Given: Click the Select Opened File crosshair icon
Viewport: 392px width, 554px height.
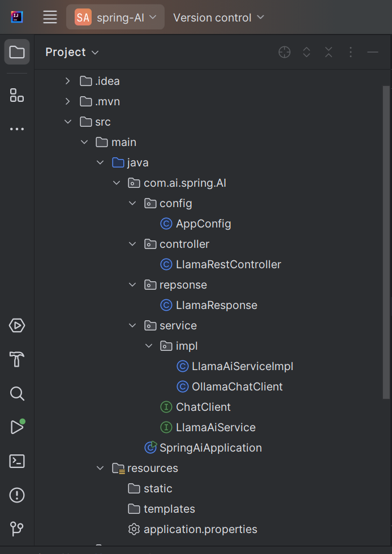Looking at the screenshot, I should 285,52.
